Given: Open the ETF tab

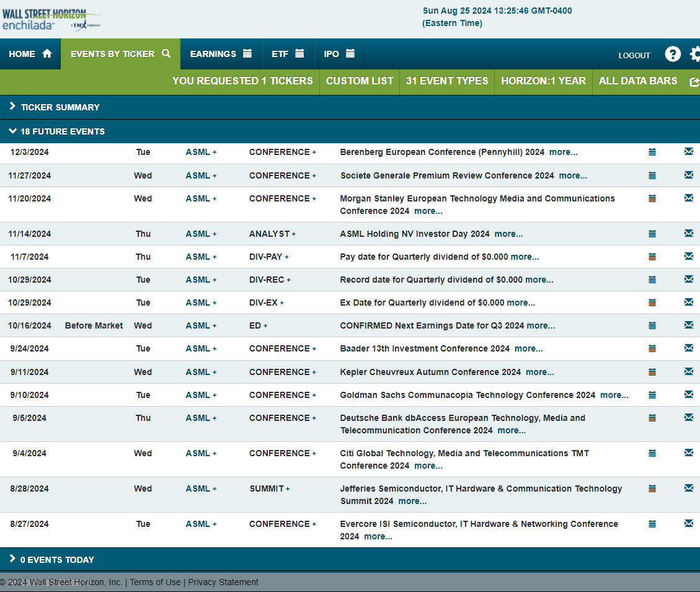Looking at the screenshot, I should click(x=288, y=54).
